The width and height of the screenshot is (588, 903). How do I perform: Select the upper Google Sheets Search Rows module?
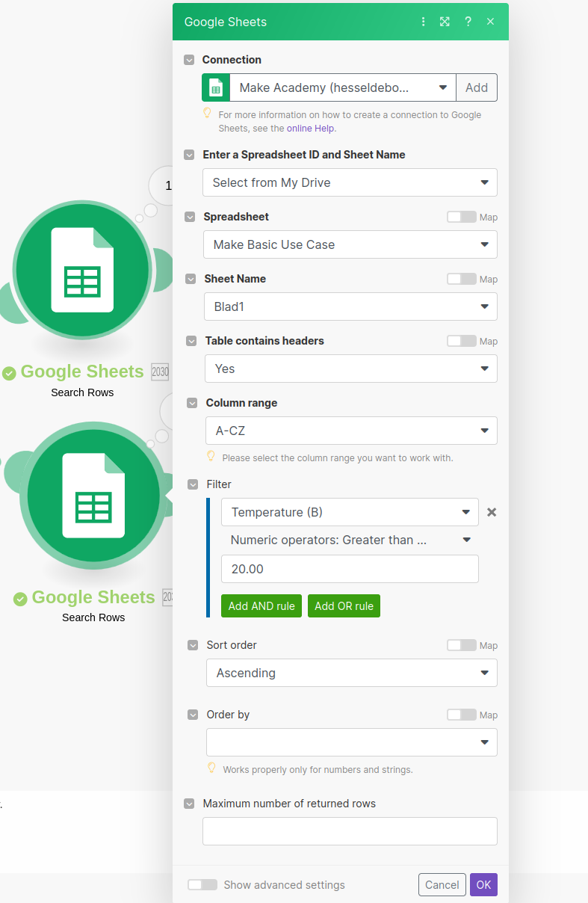tap(82, 271)
